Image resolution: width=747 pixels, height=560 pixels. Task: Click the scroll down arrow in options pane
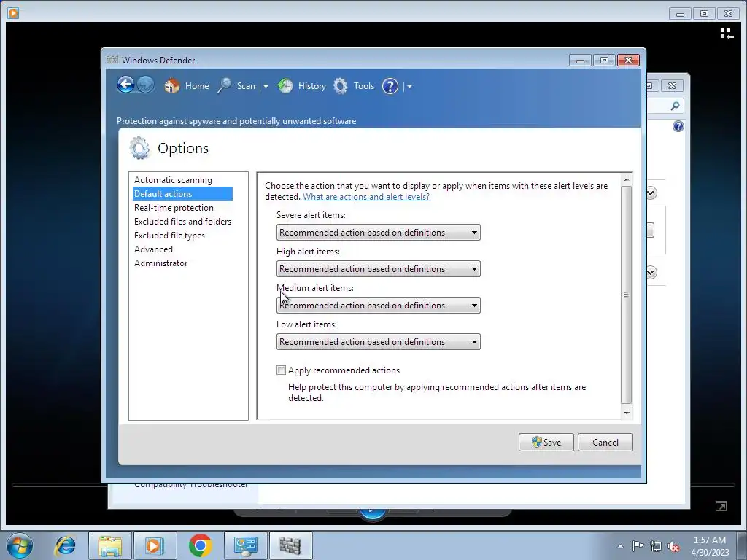[627, 413]
